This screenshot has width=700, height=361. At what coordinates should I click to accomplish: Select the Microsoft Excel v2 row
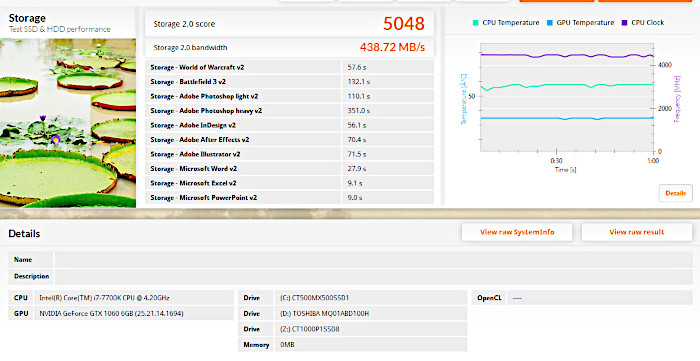click(289, 183)
